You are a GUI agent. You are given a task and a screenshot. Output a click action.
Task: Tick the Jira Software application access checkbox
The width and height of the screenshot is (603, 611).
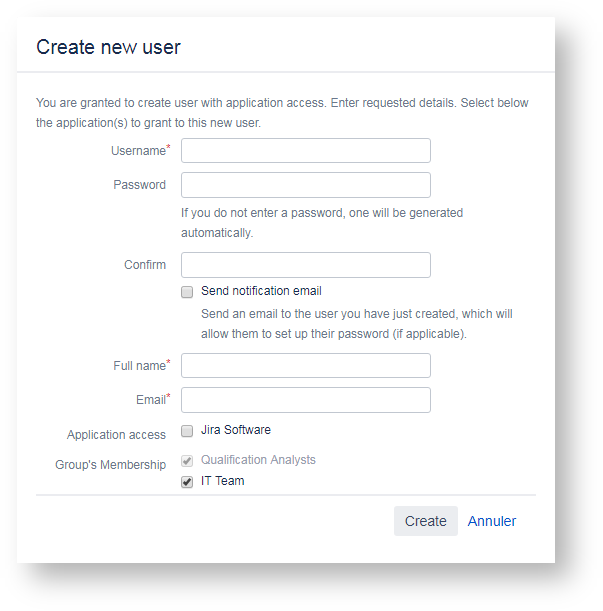click(x=187, y=431)
